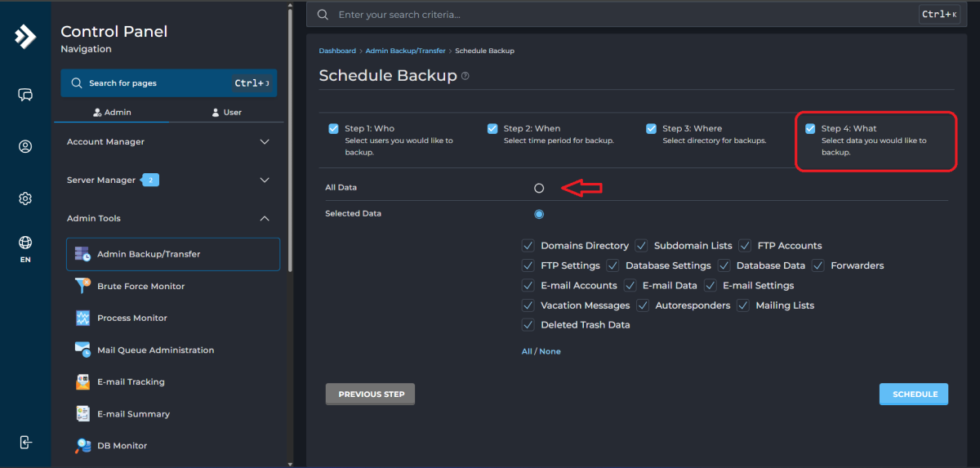Open Brute Force Monitor from sidebar
Image resolution: width=980 pixels, height=468 pixels.
(140, 286)
